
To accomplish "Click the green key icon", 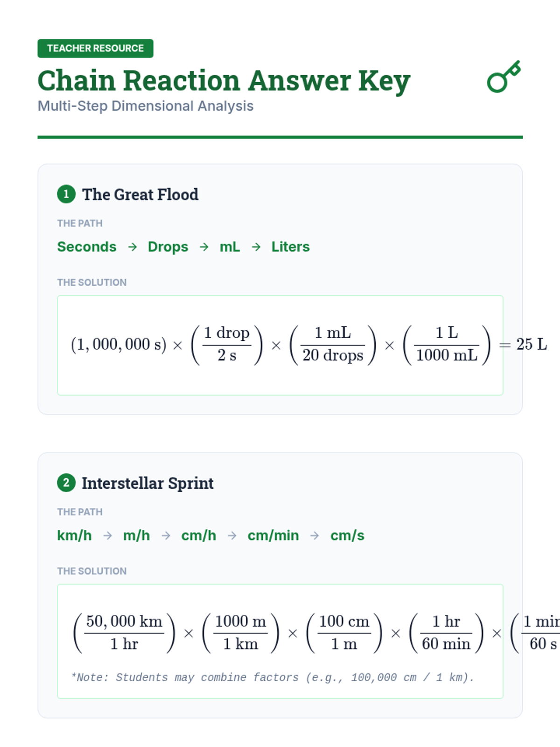I will (504, 77).
